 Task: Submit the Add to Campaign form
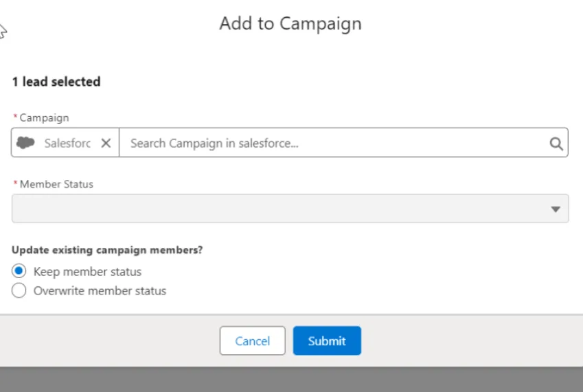(x=327, y=341)
